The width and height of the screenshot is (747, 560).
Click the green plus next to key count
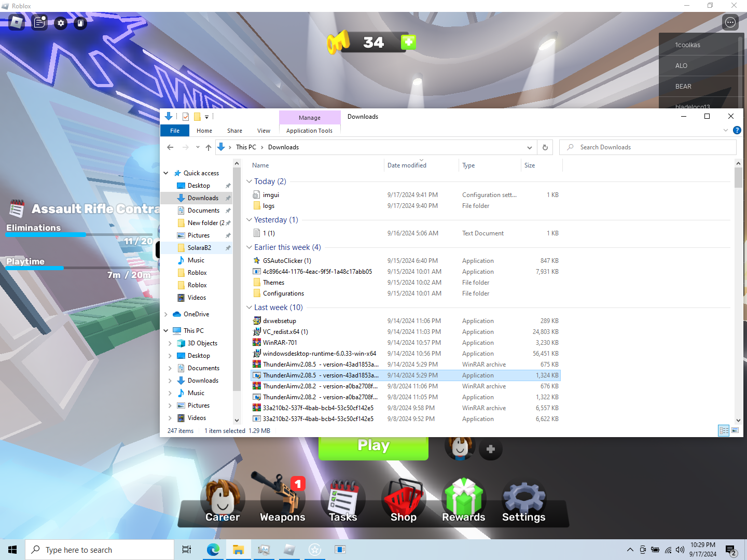point(408,42)
